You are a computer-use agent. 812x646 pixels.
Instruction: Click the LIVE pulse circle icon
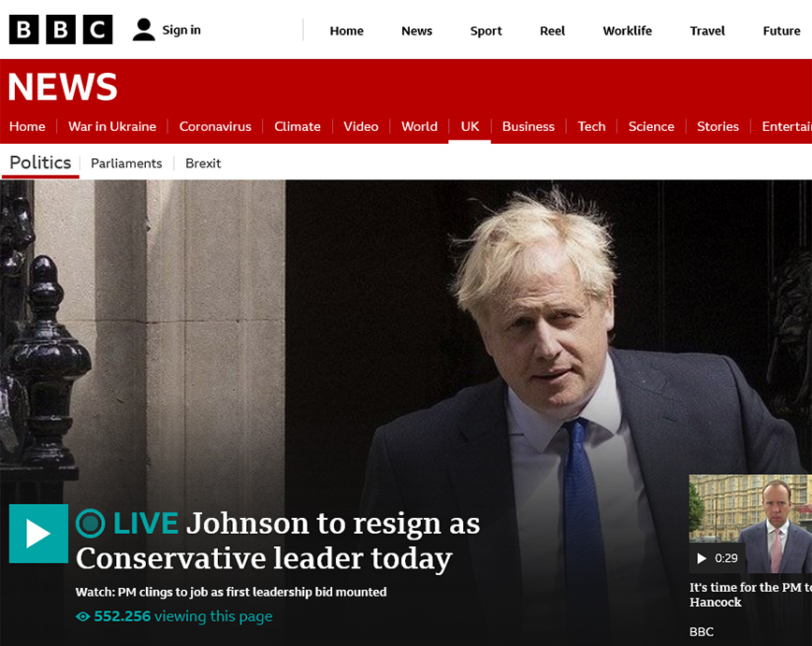click(x=91, y=523)
